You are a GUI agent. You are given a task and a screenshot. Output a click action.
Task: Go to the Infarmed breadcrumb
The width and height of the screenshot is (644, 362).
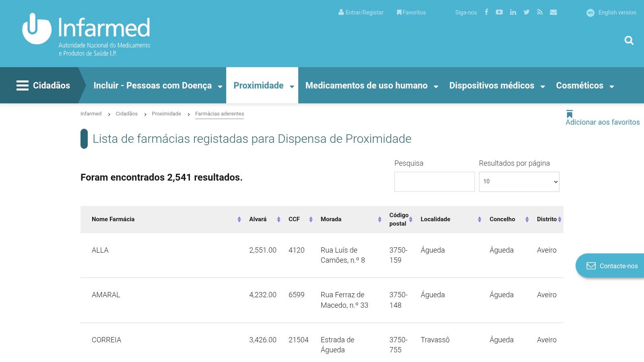click(x=91, y=114)
